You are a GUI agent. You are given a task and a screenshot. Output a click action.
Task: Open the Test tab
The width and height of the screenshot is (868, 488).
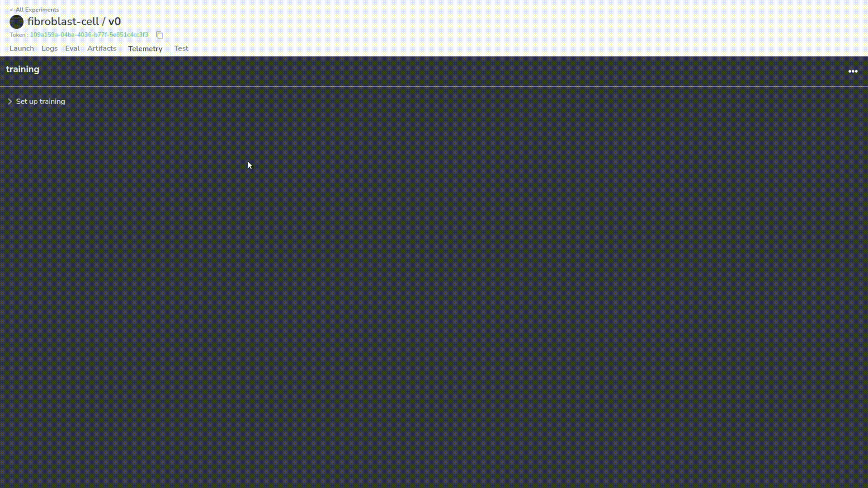click(181, 48)
